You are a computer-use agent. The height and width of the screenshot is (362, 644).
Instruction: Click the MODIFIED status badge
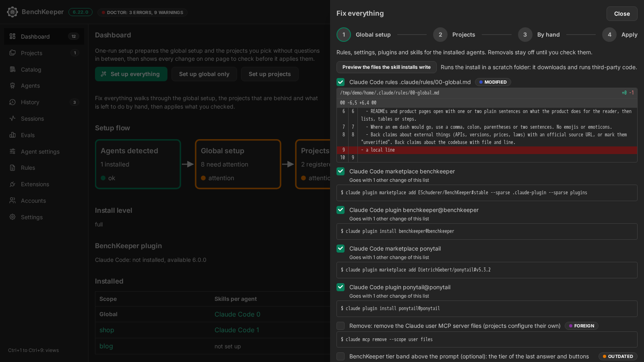click(x=493, y=82)
